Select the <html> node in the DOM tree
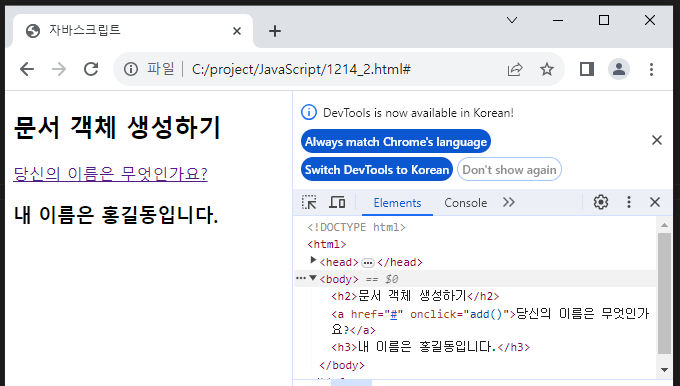The width and height of the screenshot is (680, 386). (327, 244)
